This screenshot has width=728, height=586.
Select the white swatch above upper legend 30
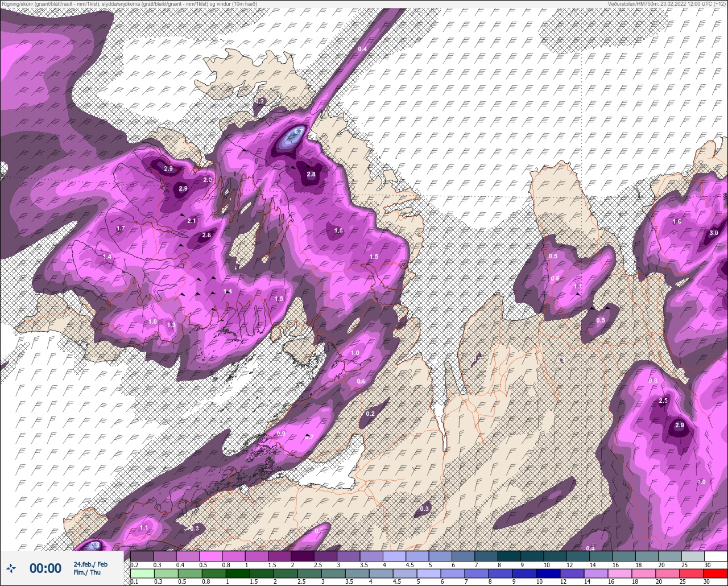[x=716, y=556]
